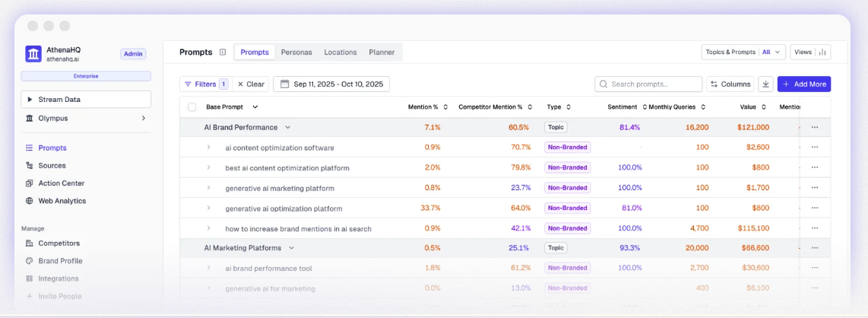Clear the active filters
Image resolution: width=868 pixels, height=318 pixels.
point(250,84)
